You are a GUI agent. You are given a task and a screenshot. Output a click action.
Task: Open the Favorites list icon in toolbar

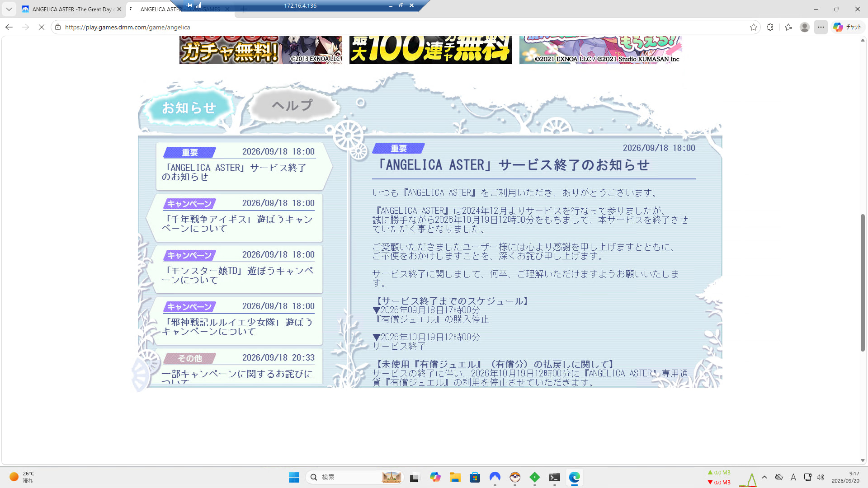point(788,27)
